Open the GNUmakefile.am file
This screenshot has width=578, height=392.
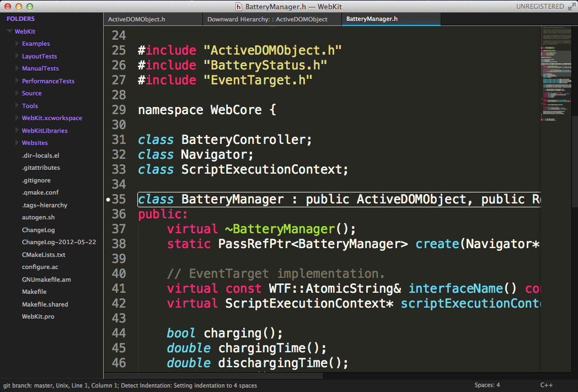coord(46,280)
